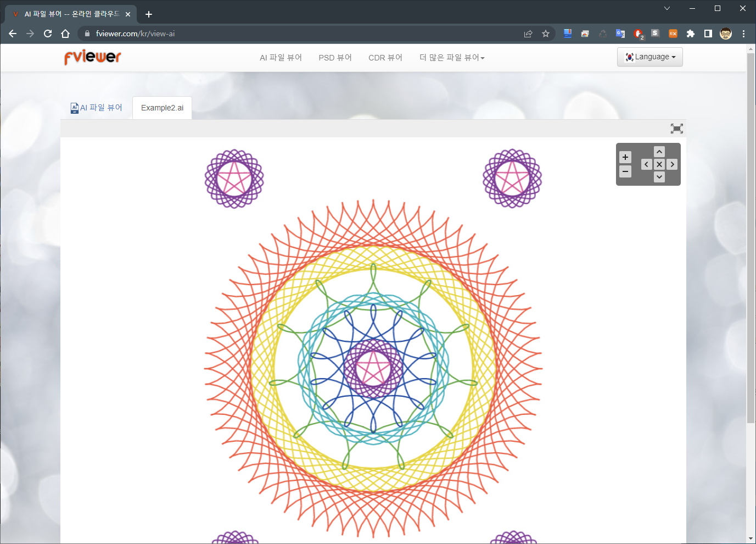Open the blue window-icon extension
The width and height of the screenshot is (756, 544).
pos(568,34)
